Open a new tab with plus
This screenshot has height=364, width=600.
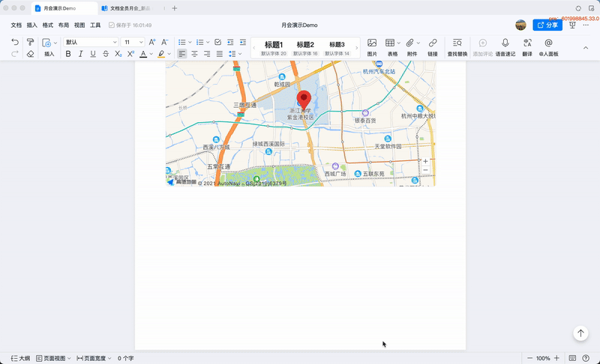click(175, 8)
